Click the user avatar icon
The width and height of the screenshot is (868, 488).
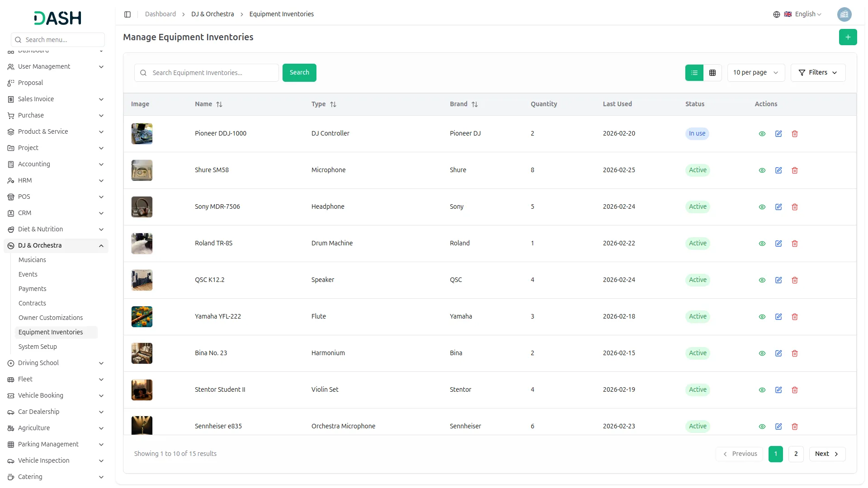pos(844,14)
